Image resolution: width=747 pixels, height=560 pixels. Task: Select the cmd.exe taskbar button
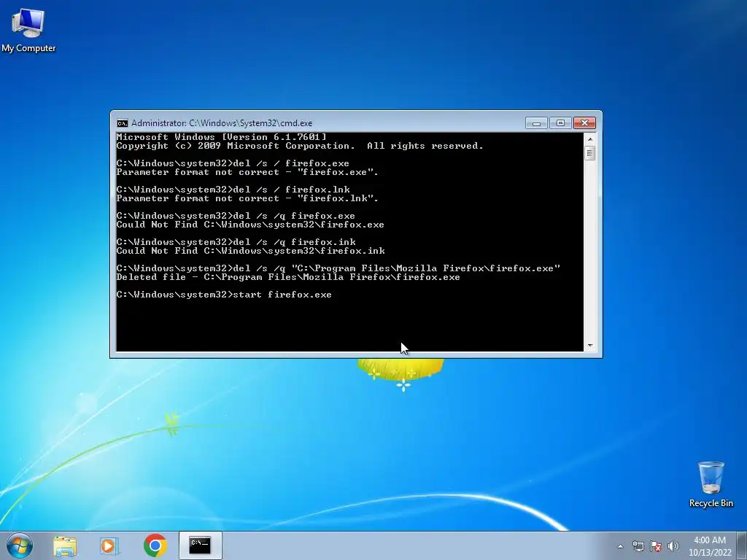point(200,545)
